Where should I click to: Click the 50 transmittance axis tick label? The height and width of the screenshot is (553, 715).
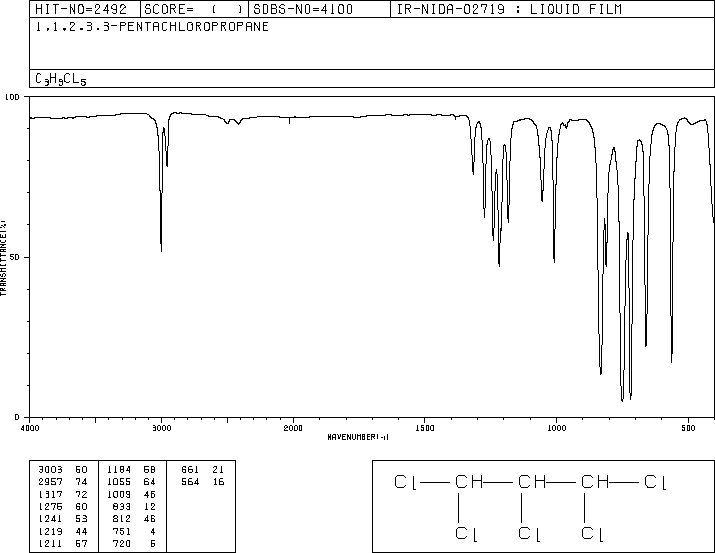pos(14,257)
